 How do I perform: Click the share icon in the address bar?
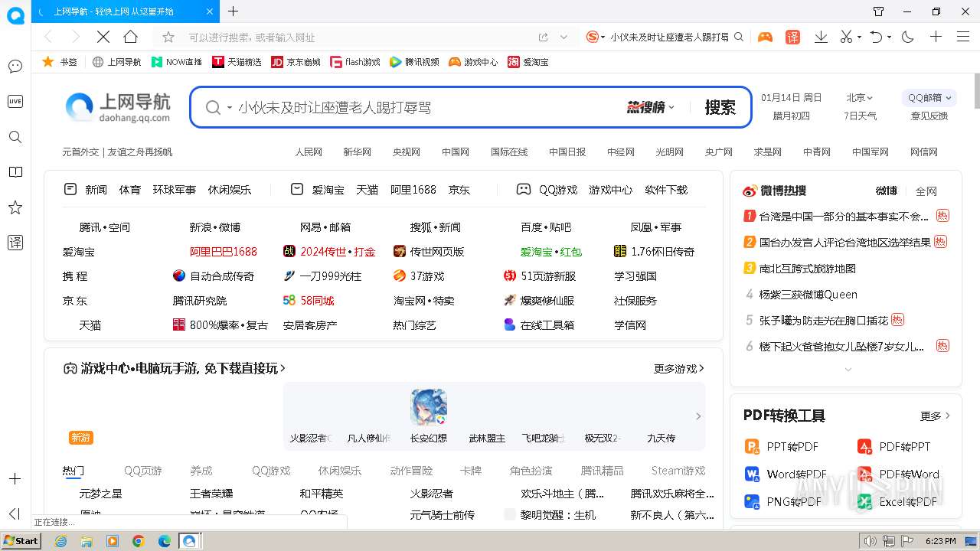coord(543,37)
